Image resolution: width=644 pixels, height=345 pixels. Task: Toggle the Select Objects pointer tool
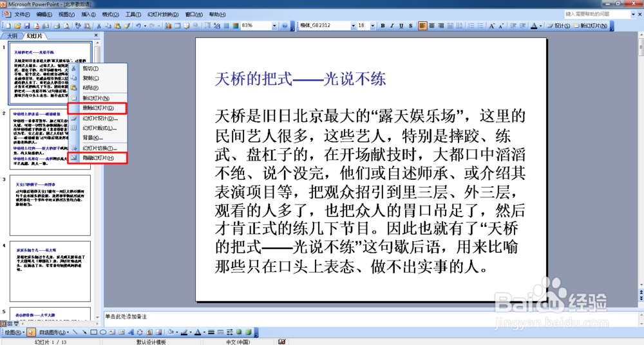31,332
